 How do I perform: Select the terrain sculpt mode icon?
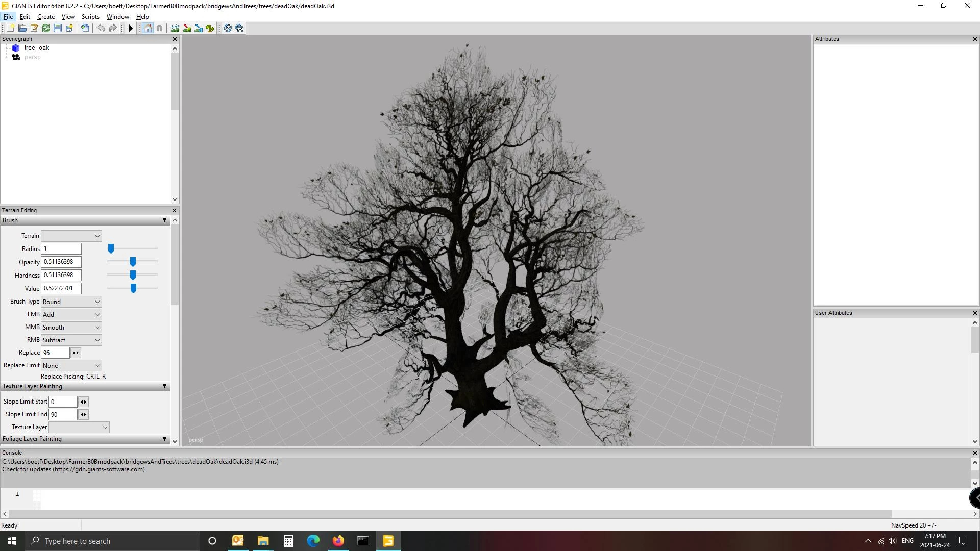pyautogui.click(x=175, y=28)
